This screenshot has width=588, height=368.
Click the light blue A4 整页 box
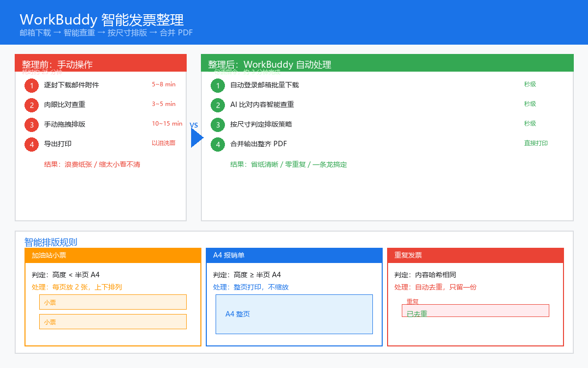tap(294, 314)
